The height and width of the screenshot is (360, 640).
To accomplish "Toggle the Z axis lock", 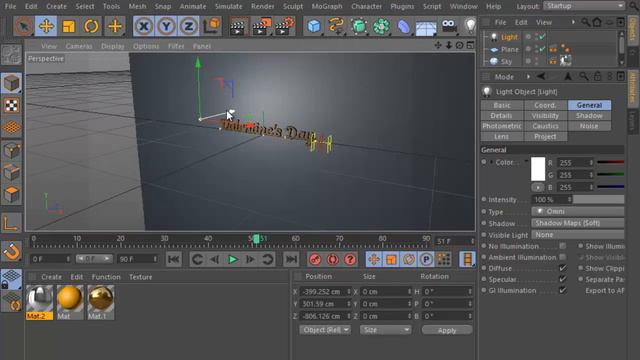I will pos(189,26).
